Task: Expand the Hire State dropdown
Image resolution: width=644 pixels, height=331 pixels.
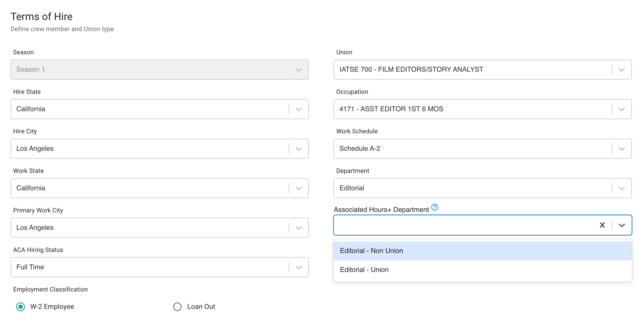Action: coord(299,109)
